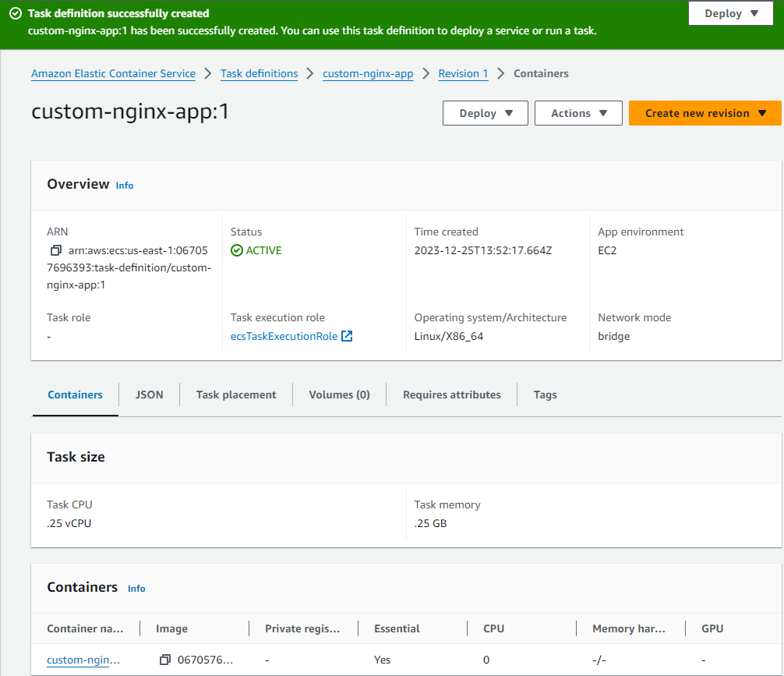The image size is (784, 676).
Task: Open the Task placement tab
Action: coord(236,395)
